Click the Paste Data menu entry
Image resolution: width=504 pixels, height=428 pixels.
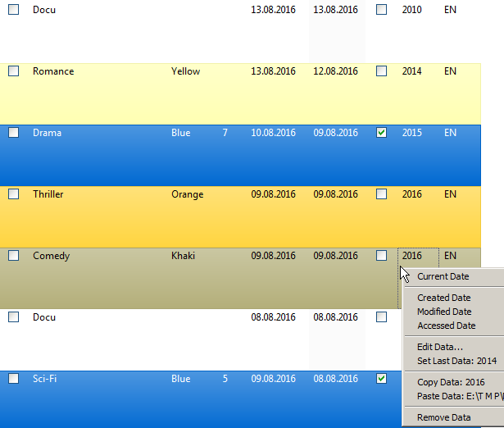pyautogui.click(x=459, y=396)
